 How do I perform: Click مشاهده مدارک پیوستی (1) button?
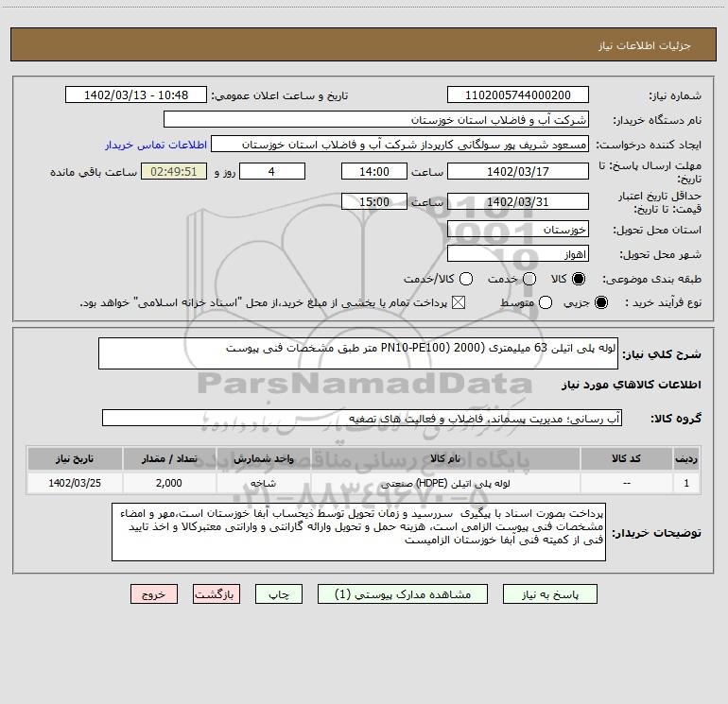coord(403,594)
